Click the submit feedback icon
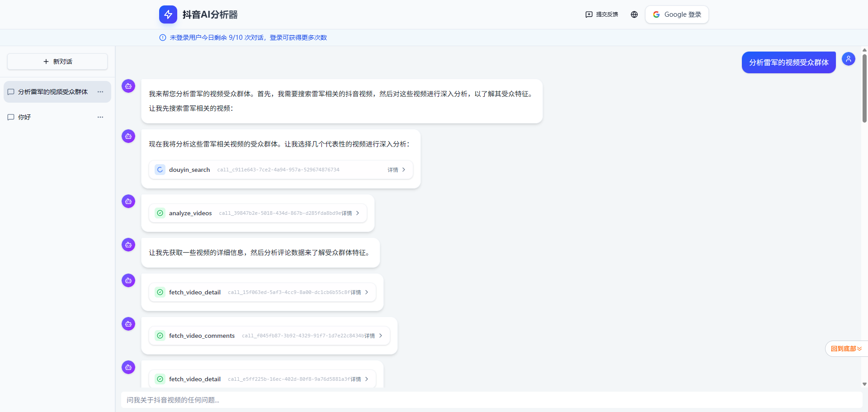The width and height of the screenshot is (868, 412). [589, 14]
